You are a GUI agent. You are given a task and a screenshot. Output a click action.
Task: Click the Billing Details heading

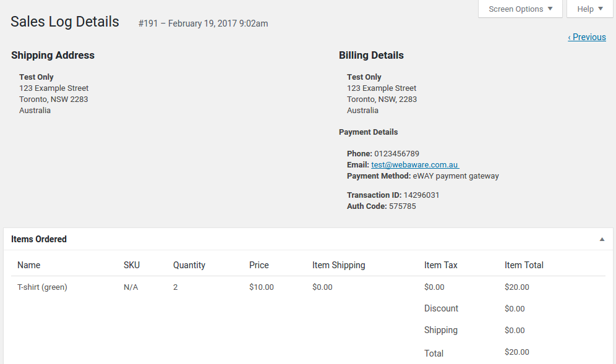tap(371, 56)
